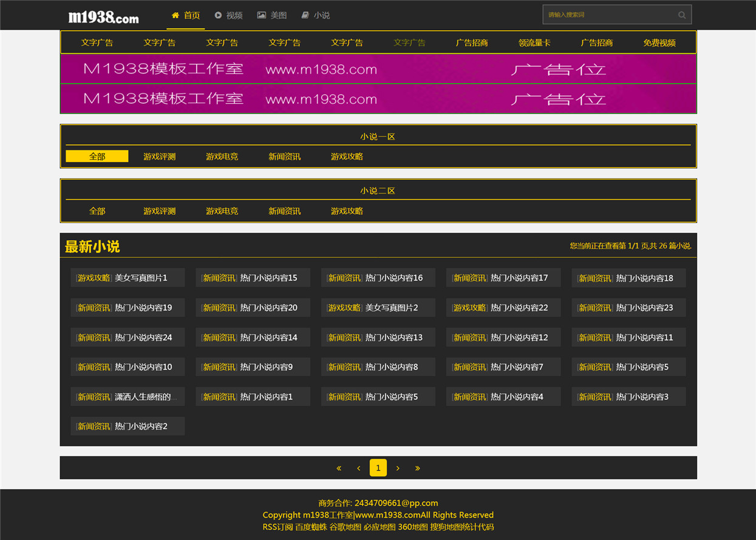756x540 pixels.
Task: Click the first magenta 广告位 banner
Action: [x=378, y=69]
